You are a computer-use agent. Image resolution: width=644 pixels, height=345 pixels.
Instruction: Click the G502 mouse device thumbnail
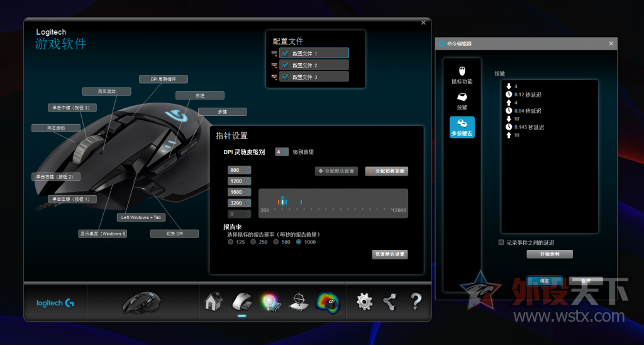(142, 302)
